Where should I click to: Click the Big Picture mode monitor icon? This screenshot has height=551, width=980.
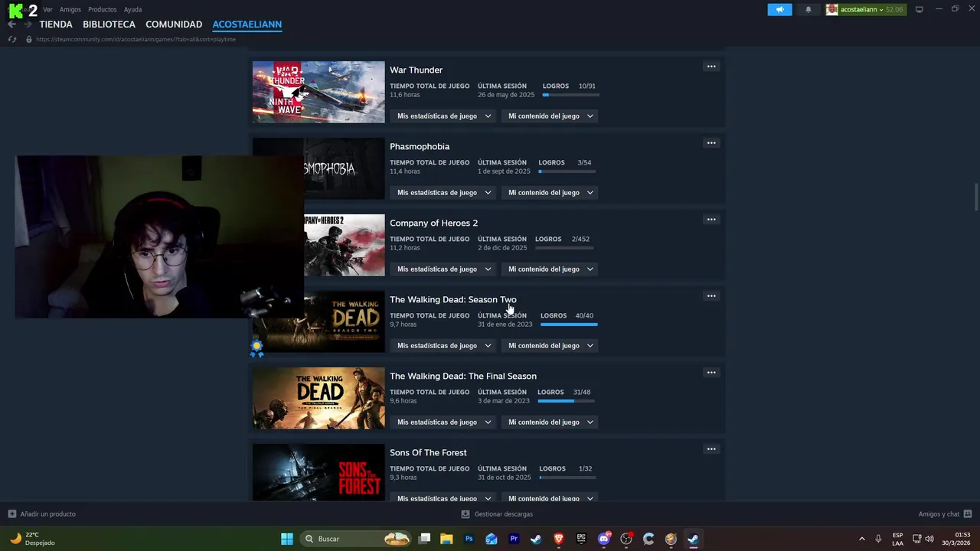click(919, 9)
